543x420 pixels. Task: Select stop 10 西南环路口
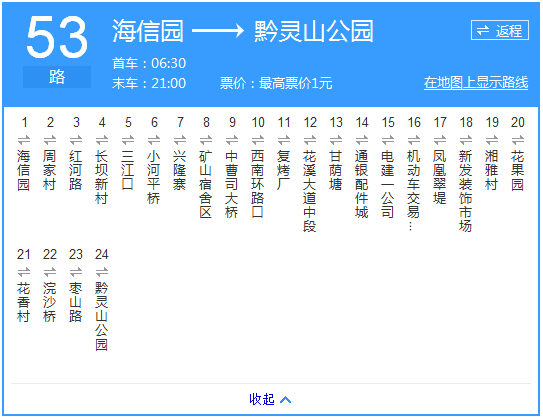pyautogui.click(x=257, y=184)
